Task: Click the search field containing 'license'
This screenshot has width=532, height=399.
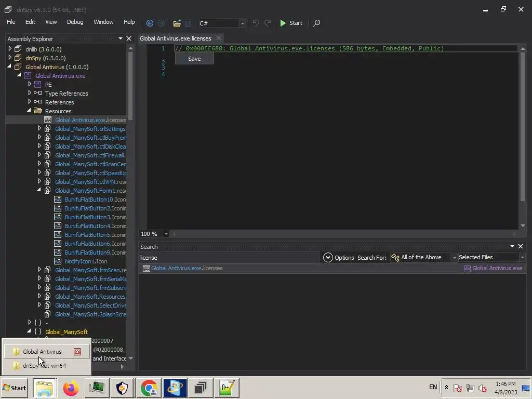Action: click(229, 258)
